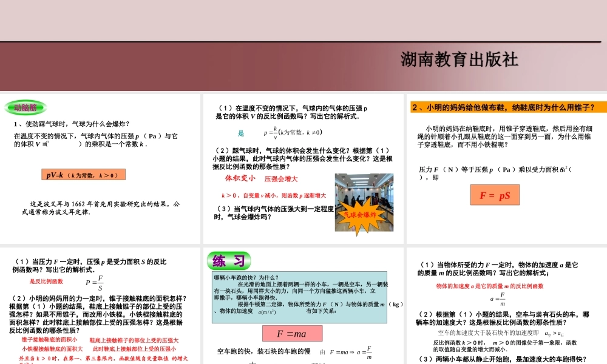Click the italic note about 波义耳 and 1662年

(x=101, y=207)
